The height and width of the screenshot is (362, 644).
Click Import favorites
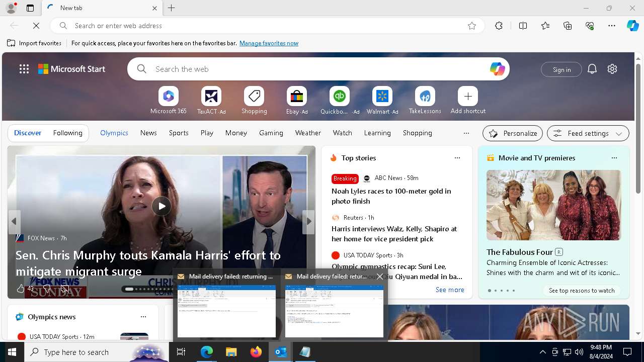point(34,43)
